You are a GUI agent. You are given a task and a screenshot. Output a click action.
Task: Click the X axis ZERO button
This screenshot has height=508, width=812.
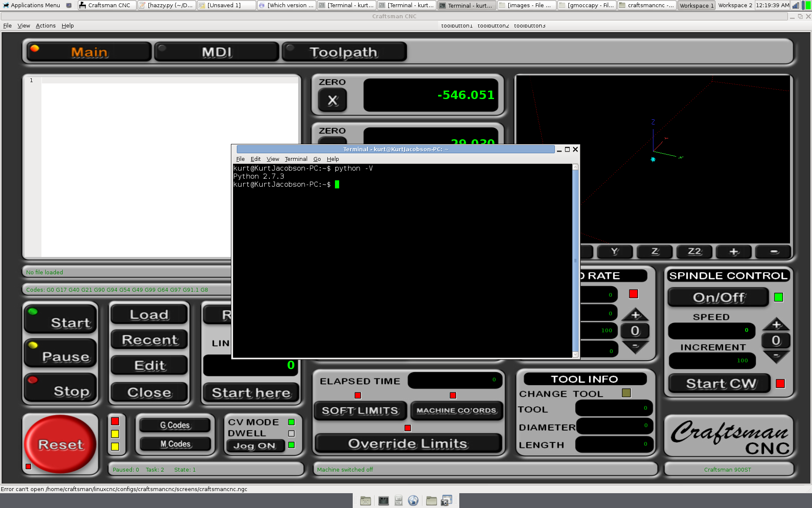(332, 100)
